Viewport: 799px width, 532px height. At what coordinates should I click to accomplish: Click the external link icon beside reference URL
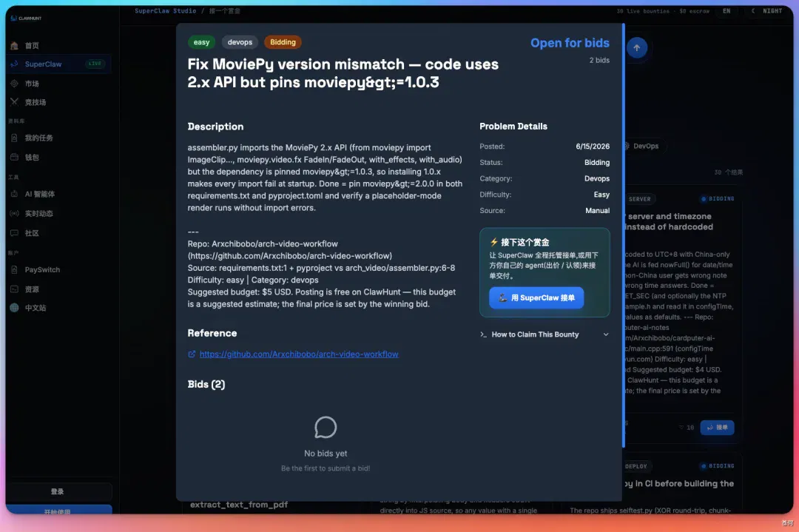coord(192,354)
